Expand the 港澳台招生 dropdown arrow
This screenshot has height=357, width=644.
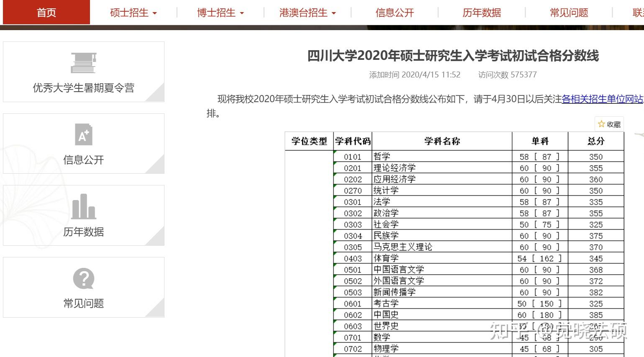click(334, 13)
